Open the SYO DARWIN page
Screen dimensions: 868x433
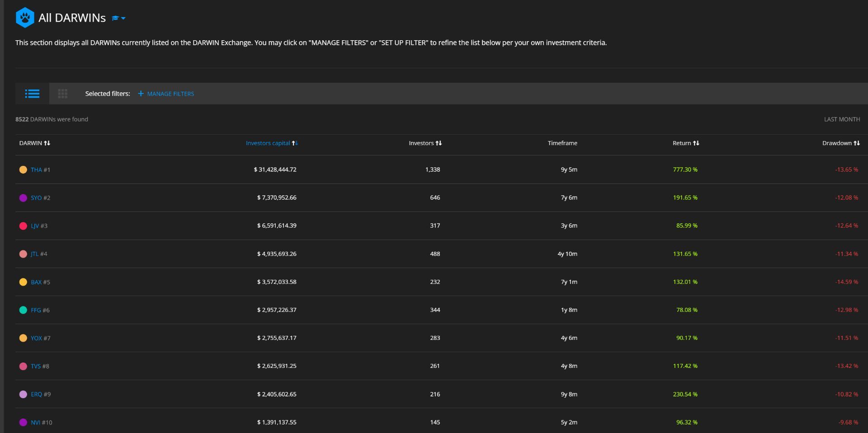[x=36, y=198]
